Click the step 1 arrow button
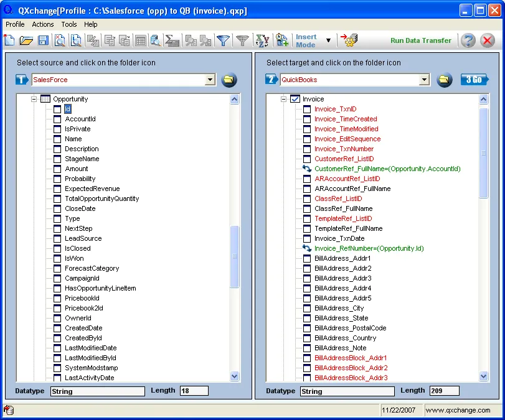This screenshot has width=505, height=420. (22, 80)
